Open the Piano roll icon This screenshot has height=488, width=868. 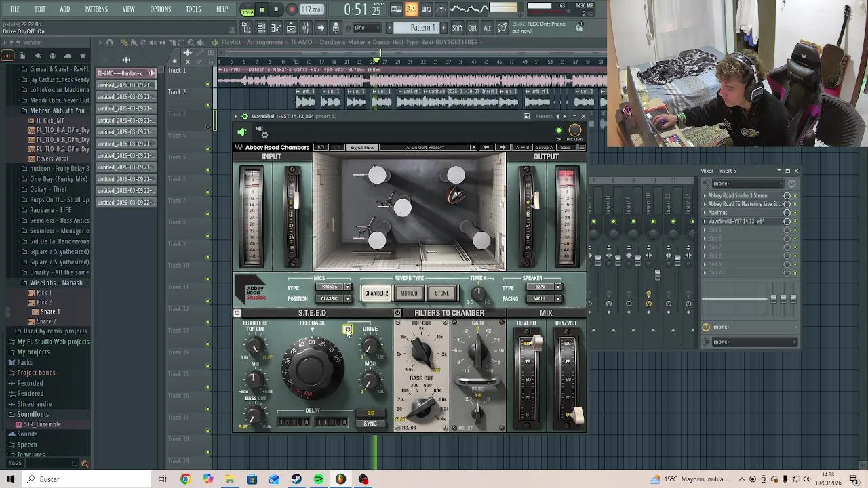276,28
